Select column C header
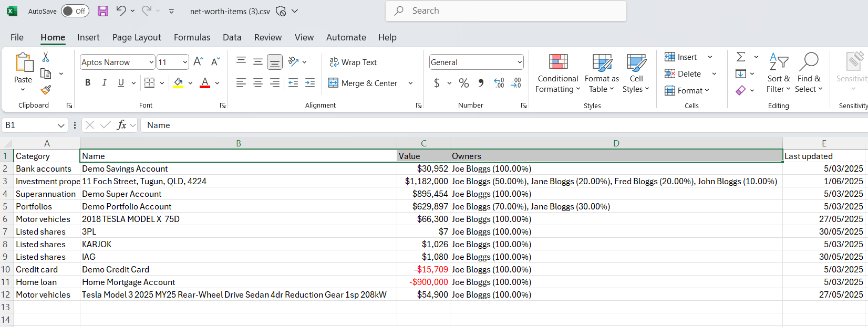 [x=423, y=143]
